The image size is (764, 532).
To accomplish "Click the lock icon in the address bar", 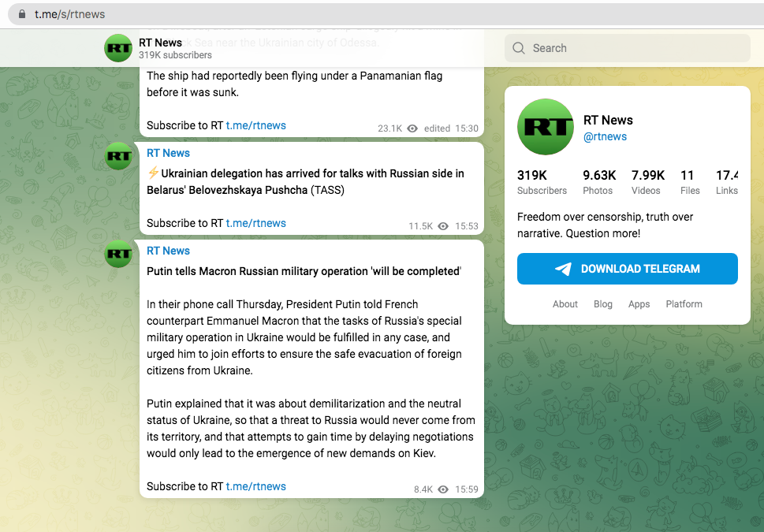I will click(x=21, y=14).
